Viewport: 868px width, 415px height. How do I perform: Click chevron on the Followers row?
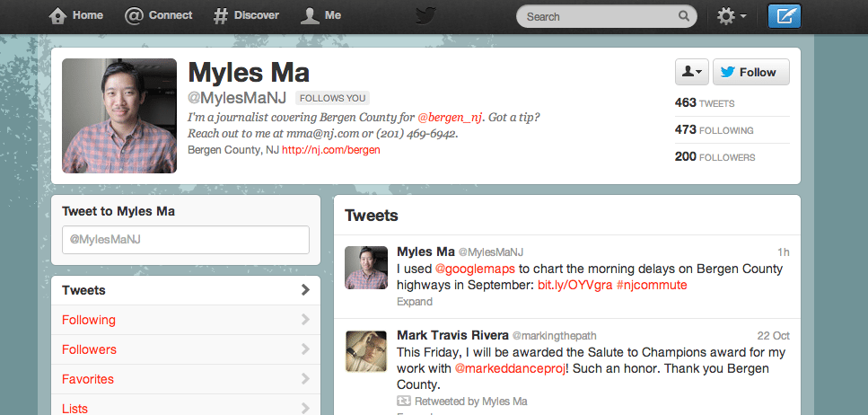coord(305,349)
